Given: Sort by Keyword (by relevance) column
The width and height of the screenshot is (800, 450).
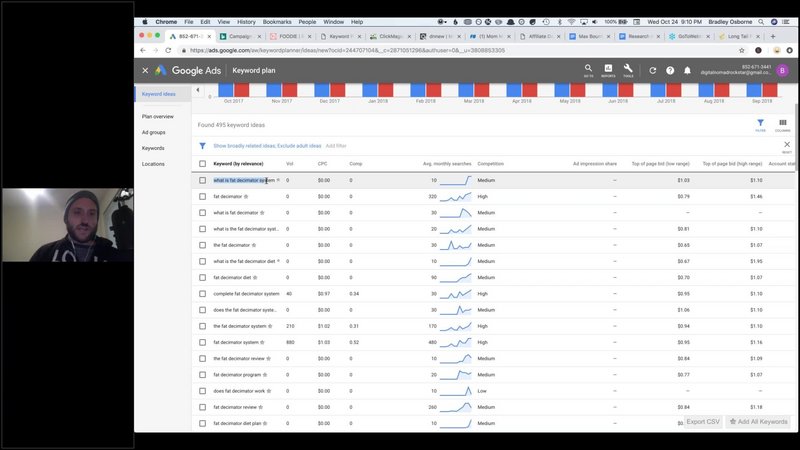Looking at the screenshot, I should pyautogui.click(x=238, y=164).
